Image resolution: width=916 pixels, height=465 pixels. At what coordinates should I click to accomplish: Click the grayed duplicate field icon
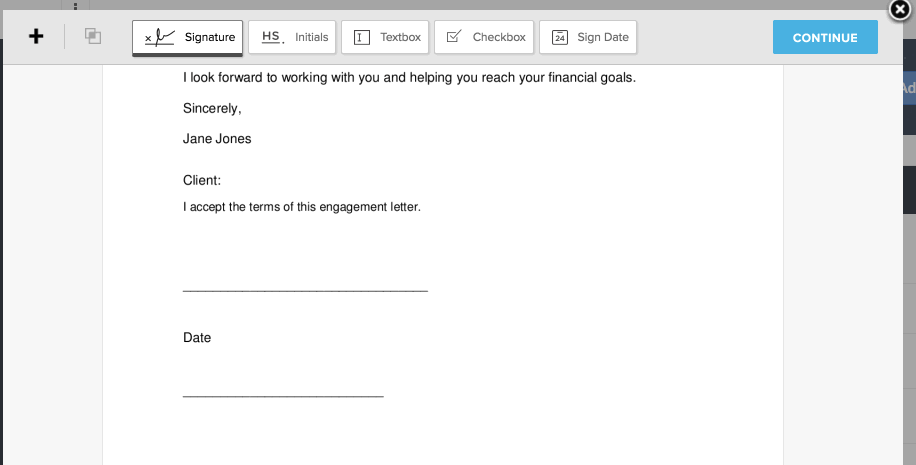coord(93,36)
